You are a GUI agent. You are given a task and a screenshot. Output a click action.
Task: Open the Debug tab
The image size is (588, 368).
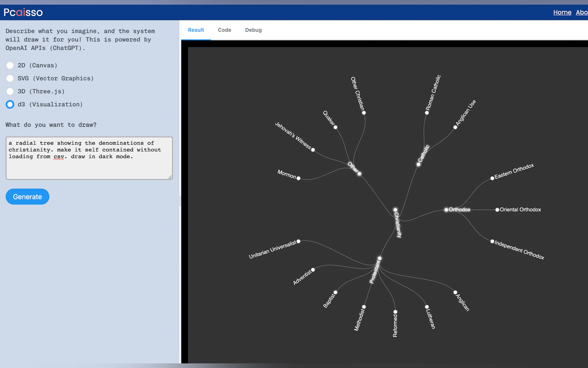pos(253,30)
